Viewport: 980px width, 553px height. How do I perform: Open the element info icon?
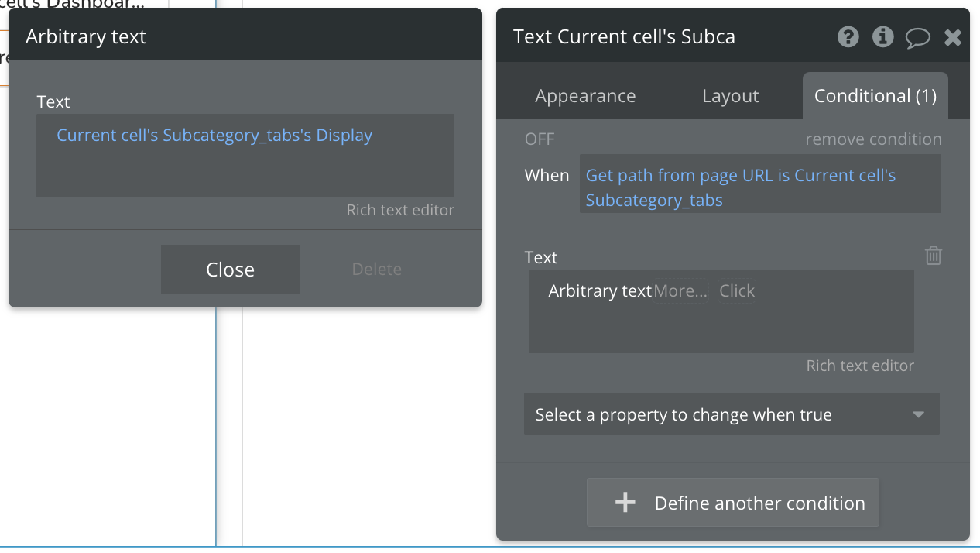pos(883,37)
